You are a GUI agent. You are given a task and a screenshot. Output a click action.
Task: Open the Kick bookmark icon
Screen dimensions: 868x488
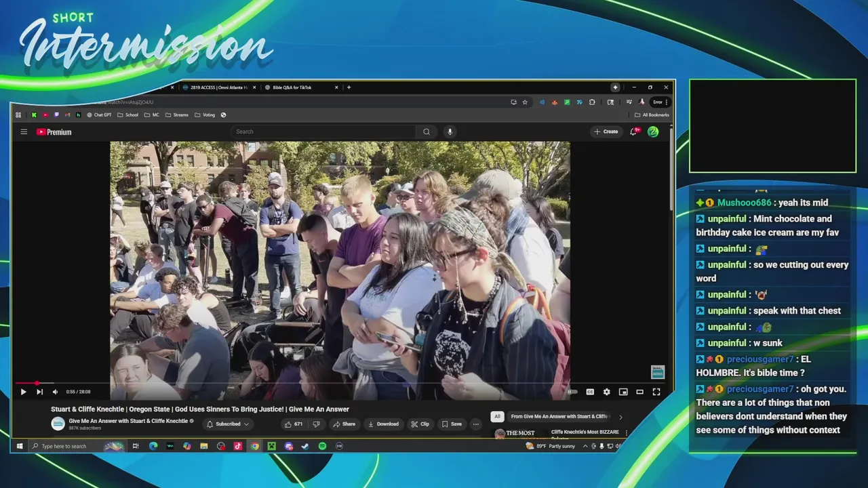[34, 115]
